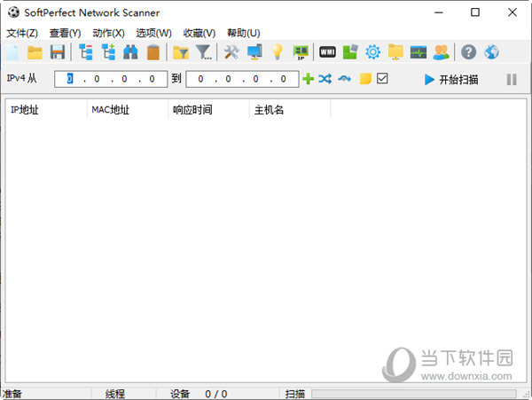This screenshot has height=400, width=532.
Task: Open the WMI query icon
Action: tap(327, 52)
